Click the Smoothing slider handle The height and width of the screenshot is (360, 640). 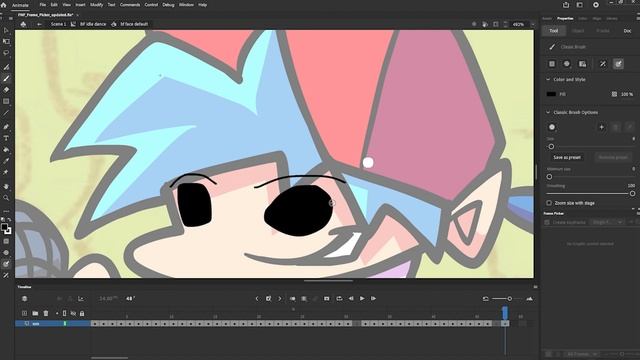coord(632,193)
